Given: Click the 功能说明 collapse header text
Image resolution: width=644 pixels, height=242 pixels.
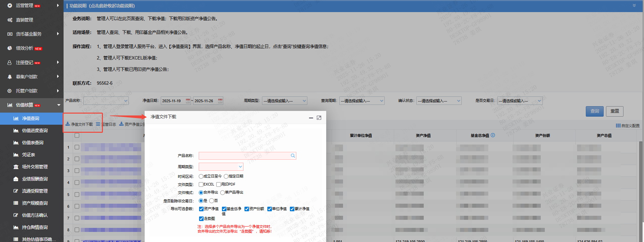Looking at the screenshot, I should 102,6.
